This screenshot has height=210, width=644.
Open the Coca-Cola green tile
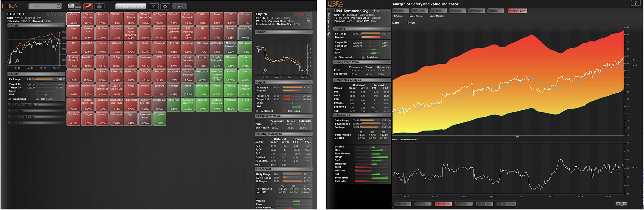pos(159,119)
